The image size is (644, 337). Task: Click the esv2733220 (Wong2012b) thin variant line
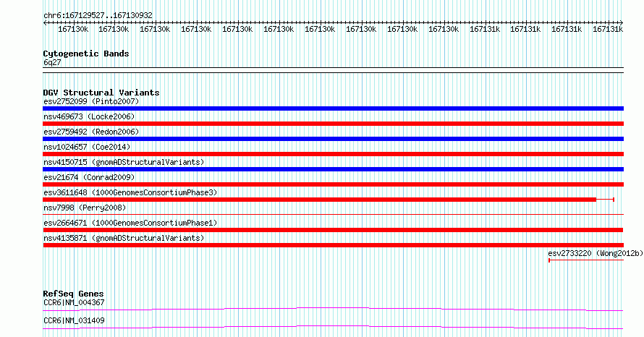pos(586,260)
